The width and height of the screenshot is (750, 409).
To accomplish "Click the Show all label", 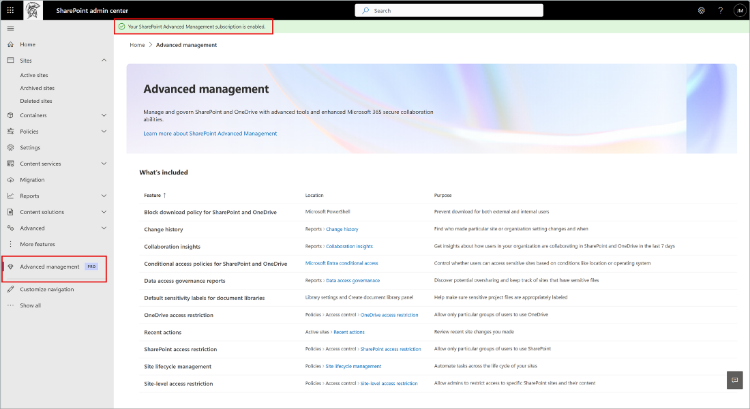I will [30, 305].
